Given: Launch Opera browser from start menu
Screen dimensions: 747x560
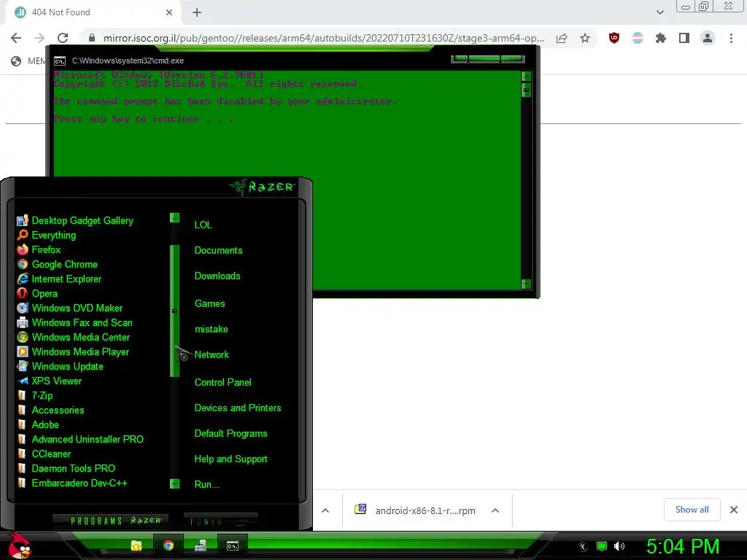Looking at the screenshot, I should pos(37,293).
